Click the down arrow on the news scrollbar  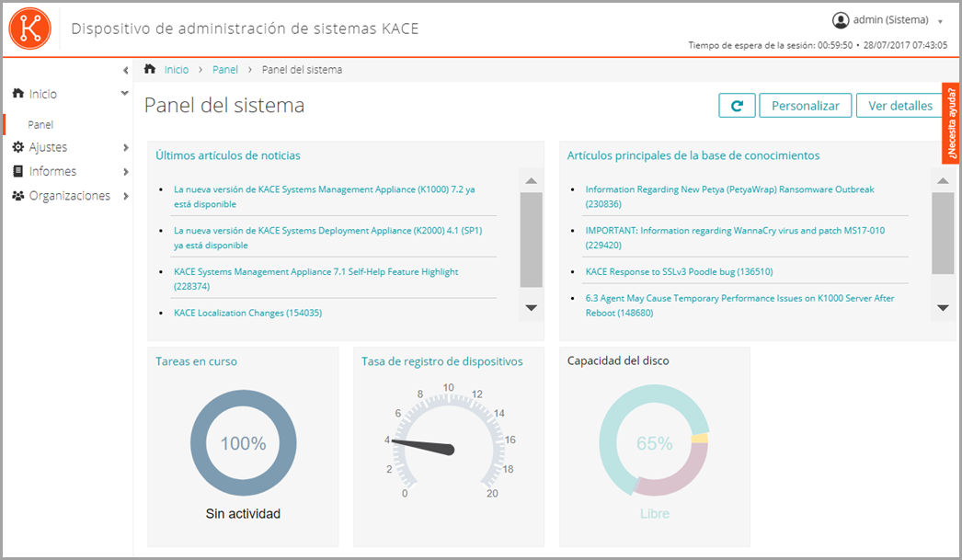click(531, 308)
